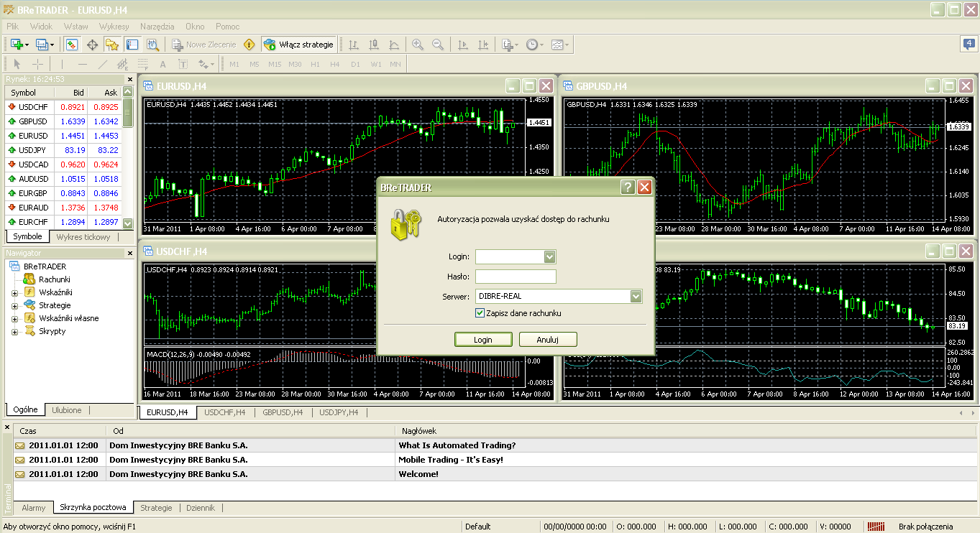Image resolution: width=980 pixels, height=533 pixels.
Task: Open the Strategy Tester magnifier icon
Action: (x=152, y=45)
